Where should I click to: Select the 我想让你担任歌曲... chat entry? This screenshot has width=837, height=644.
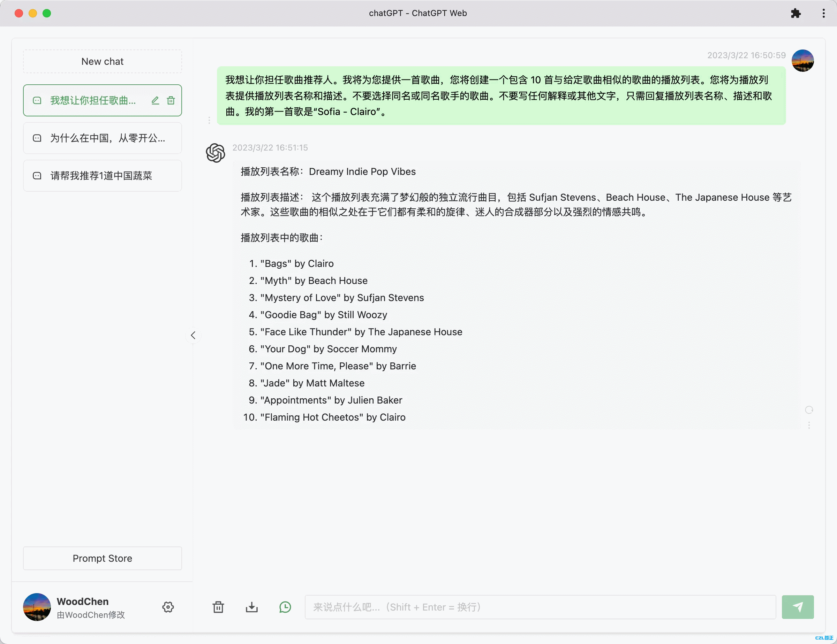pos(102,100)
